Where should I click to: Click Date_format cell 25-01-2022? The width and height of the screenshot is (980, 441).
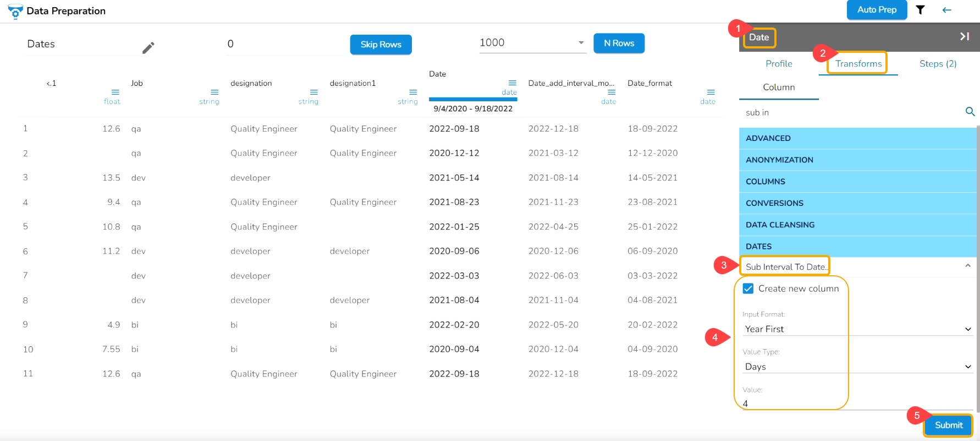pyautogui.click(x=653, y=227)
